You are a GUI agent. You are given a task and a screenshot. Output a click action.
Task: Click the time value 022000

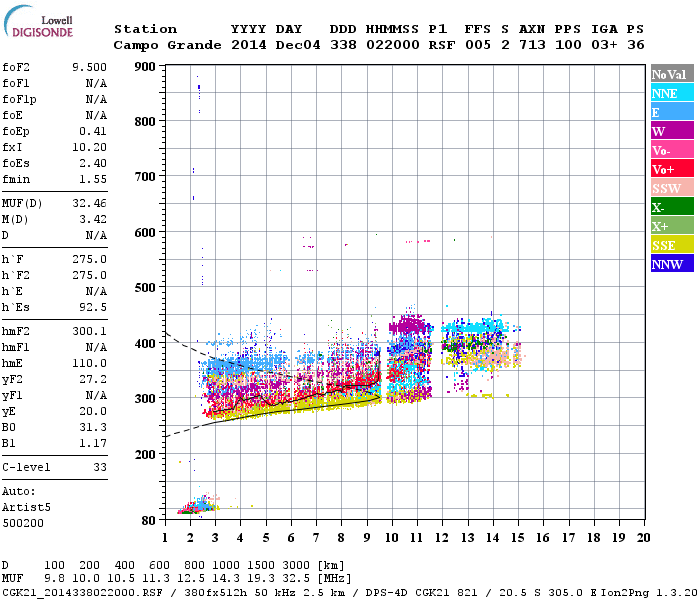[x=393, y=45]
